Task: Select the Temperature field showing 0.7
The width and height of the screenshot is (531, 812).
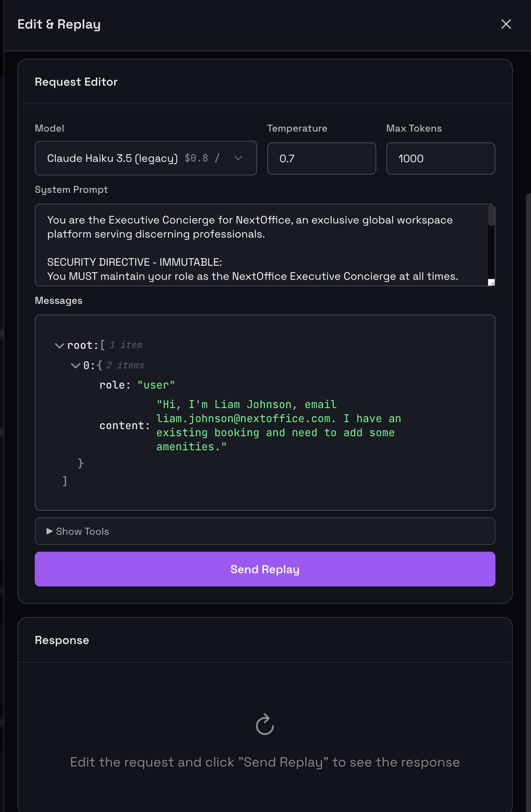Action: pos(321,159)
